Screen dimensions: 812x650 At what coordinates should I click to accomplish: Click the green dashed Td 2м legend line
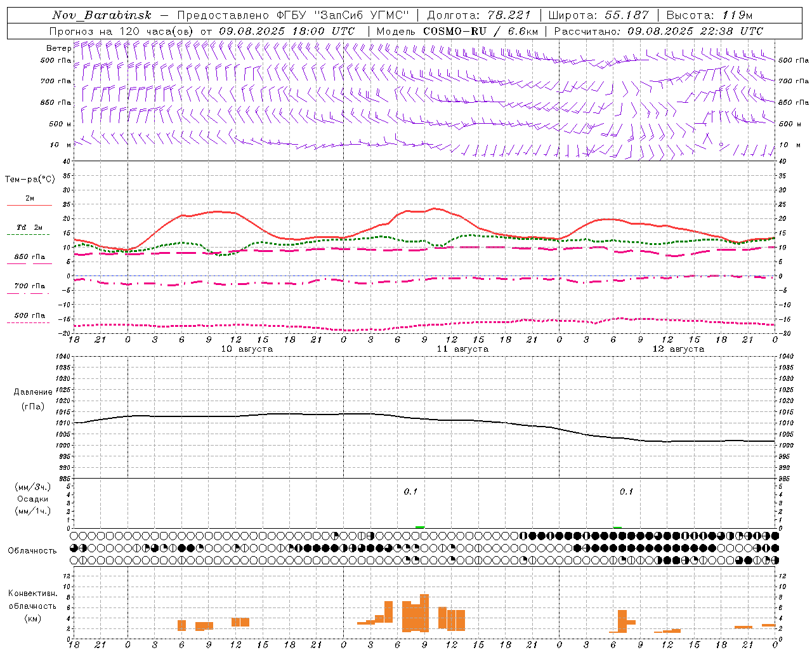(29, 235)
